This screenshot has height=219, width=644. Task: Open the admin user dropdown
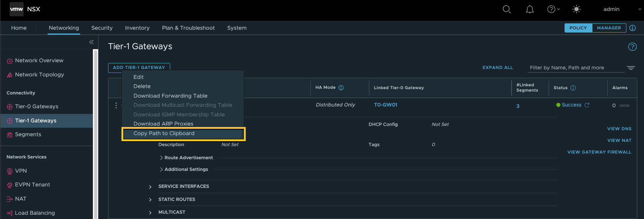pyautogui.click(x=622, y=9)
